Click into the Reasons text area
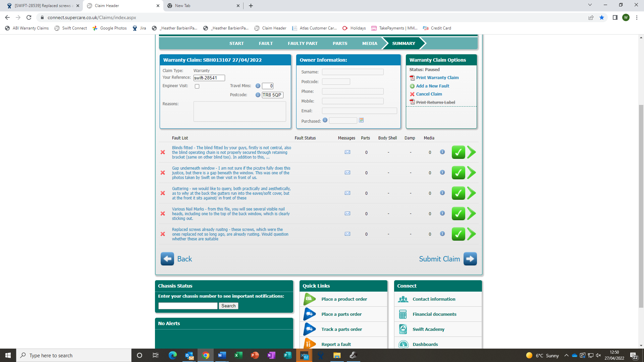This screenshot has width=644, height=362. coord(239,111)
